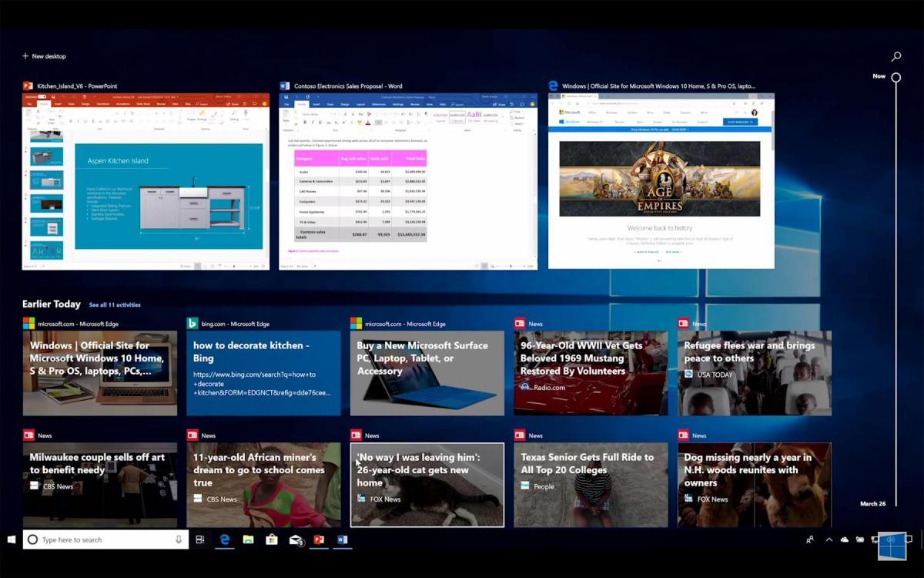Open Microsoft Store from the taskbar
Image resolution: width=924 pixels, height=578 pixels.
point(271,539)
